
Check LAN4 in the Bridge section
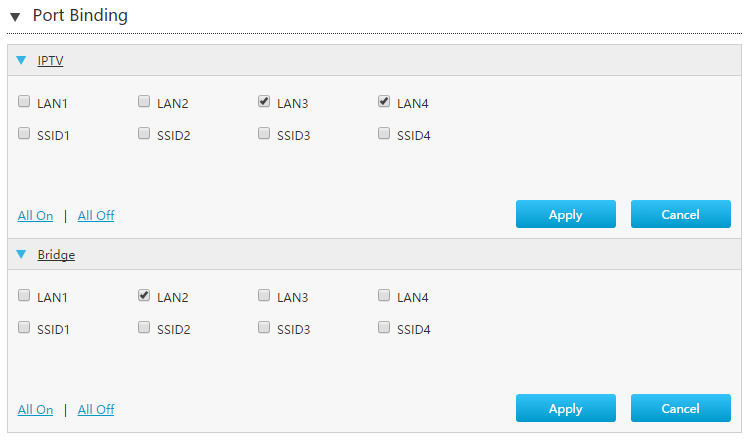pyautogui.click(x=384, y=296)
